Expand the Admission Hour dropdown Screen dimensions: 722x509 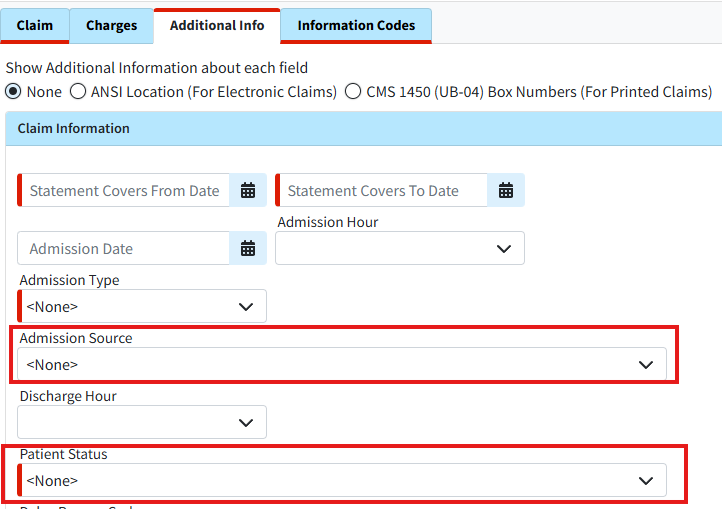coord(399,249)
